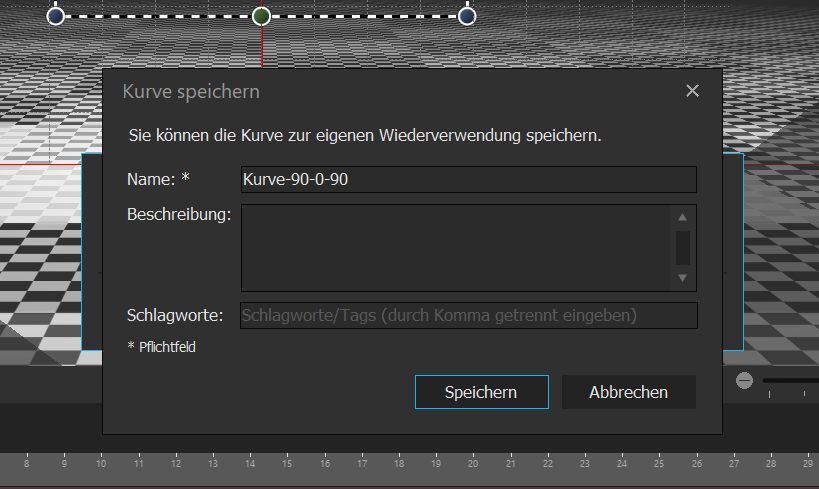Viewport: 819px width, 489px height.
Task: Click the Schlagworte tags field
Action: 468,316
